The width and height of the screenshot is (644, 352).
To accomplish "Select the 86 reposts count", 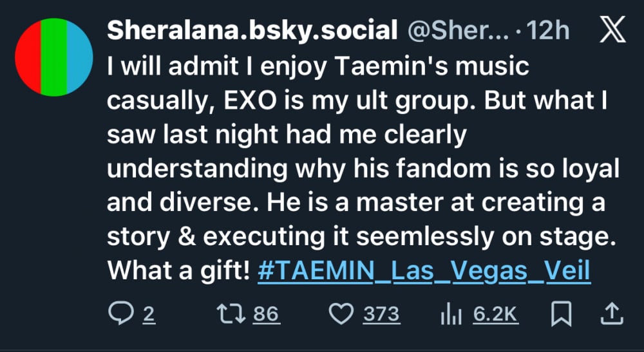I will [x=265, y=313].
